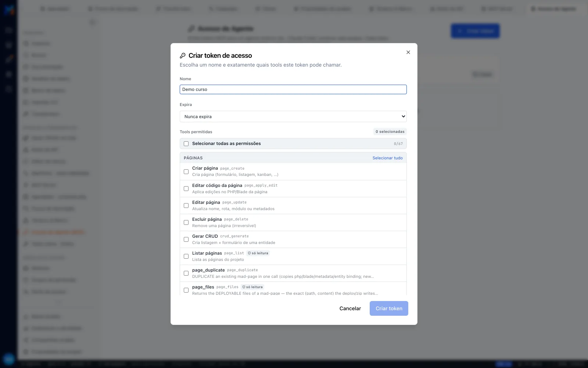Click the PÁGINAS section header
The height and width of the screenshot is (368, 588).
coord(193,158)
